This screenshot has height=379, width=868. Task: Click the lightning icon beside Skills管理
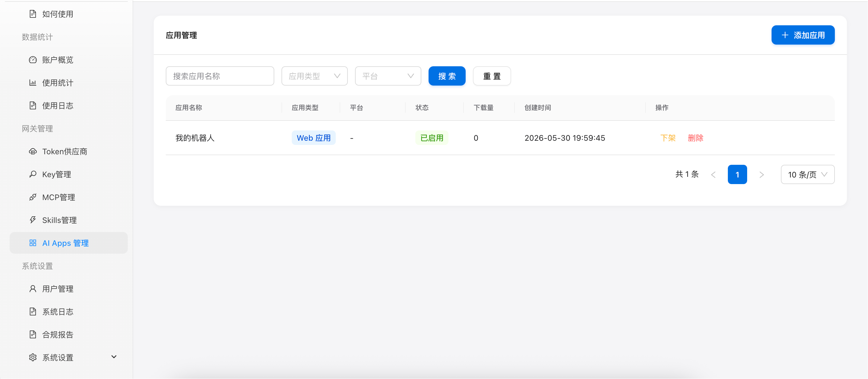[x=33, y=220]
